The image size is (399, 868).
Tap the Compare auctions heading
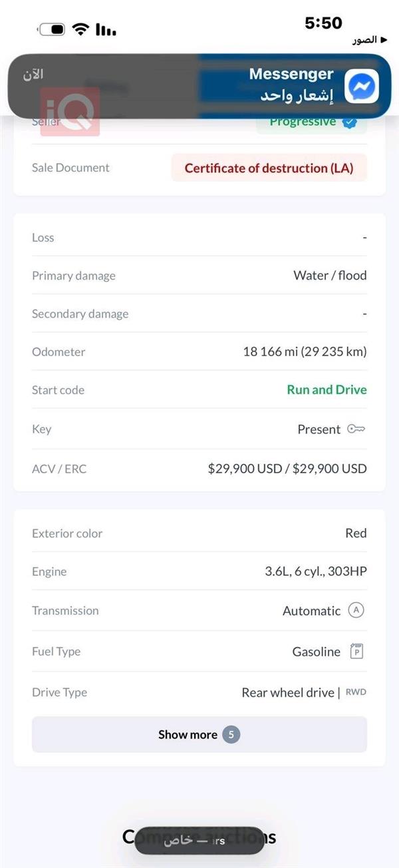tap(199, 837)
